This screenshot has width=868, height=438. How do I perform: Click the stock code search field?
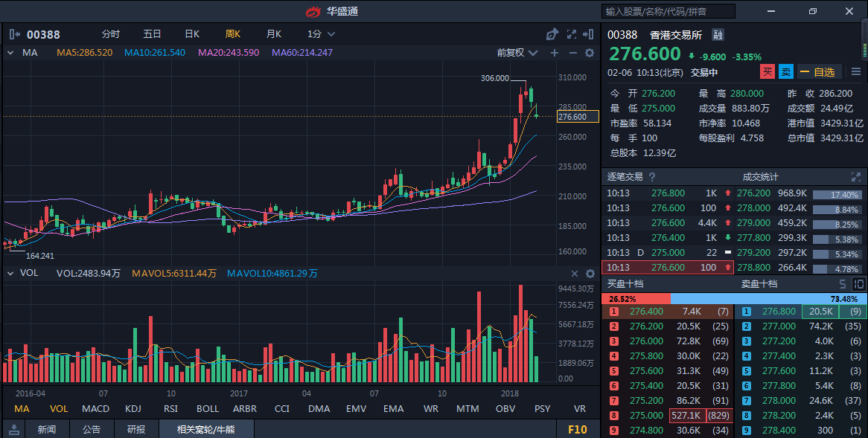pyautogui.click(x=668, y=11)
